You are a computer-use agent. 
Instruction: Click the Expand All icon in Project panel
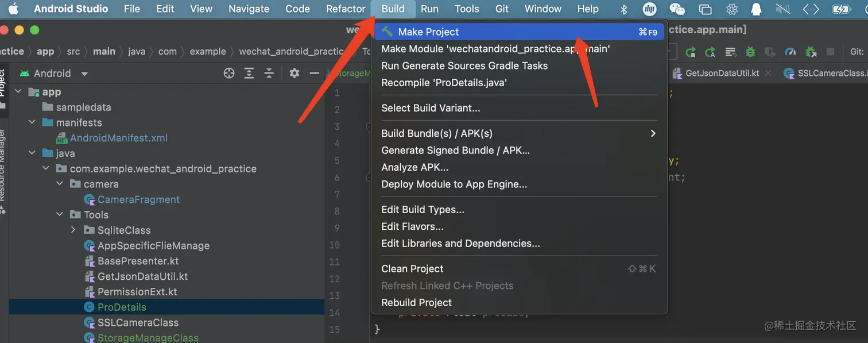(249, 73)
